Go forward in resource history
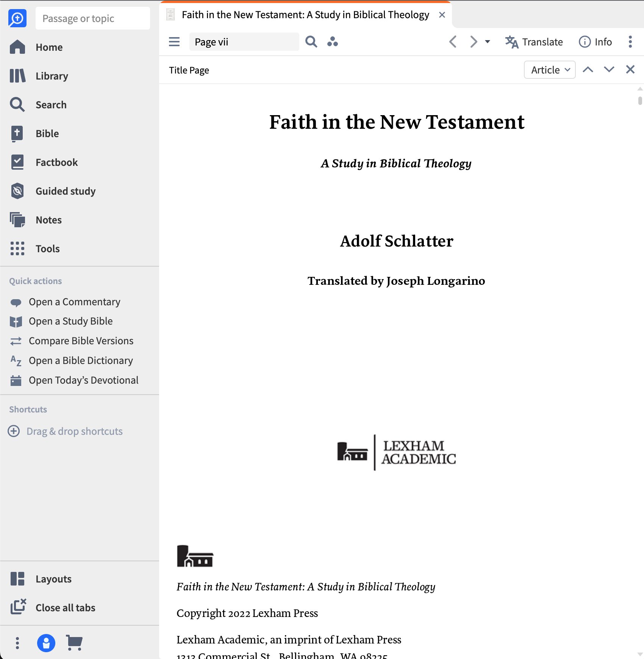This screenshot has width=644, height=659. pyautogui.click(x=473, y=42)
